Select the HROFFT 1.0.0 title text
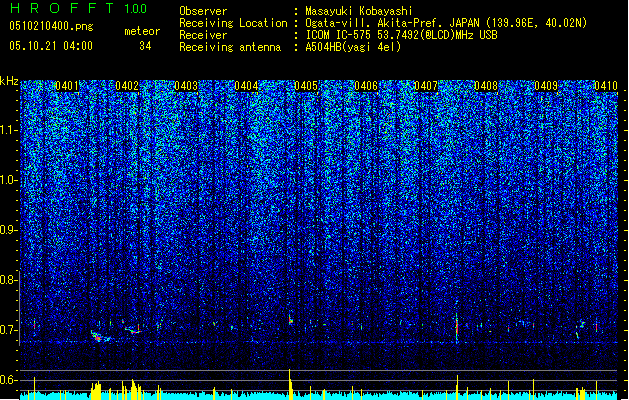Image resolution: width=629 pixels, height=400 pixels. (x=79, y=8)
